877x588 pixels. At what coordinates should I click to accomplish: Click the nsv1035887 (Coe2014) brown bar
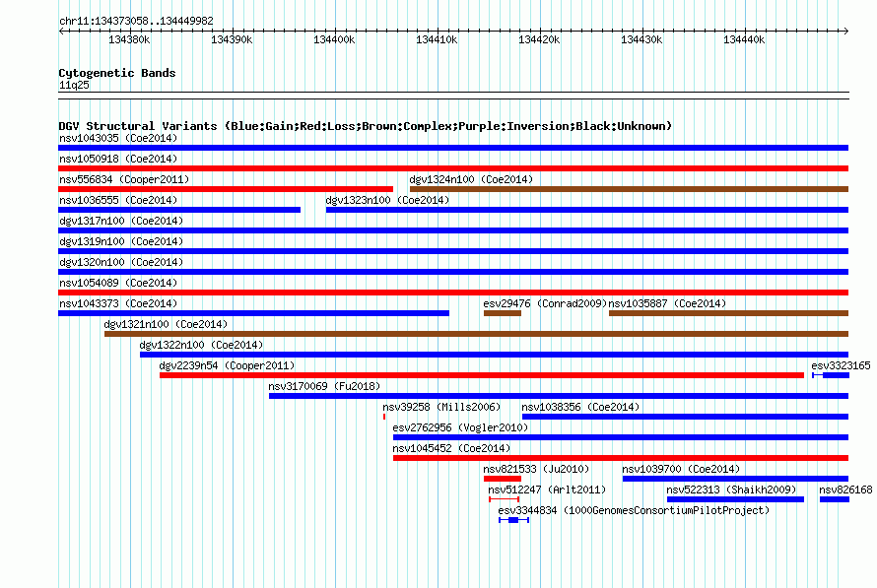click(729, 313)
